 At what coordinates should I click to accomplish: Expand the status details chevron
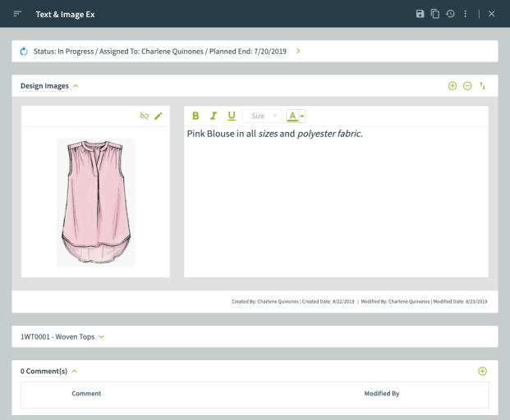click(x=298, y=51)
